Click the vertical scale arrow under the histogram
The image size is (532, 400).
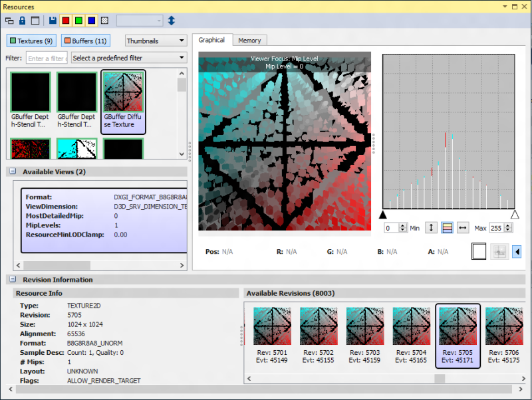[x=431, y=228]
